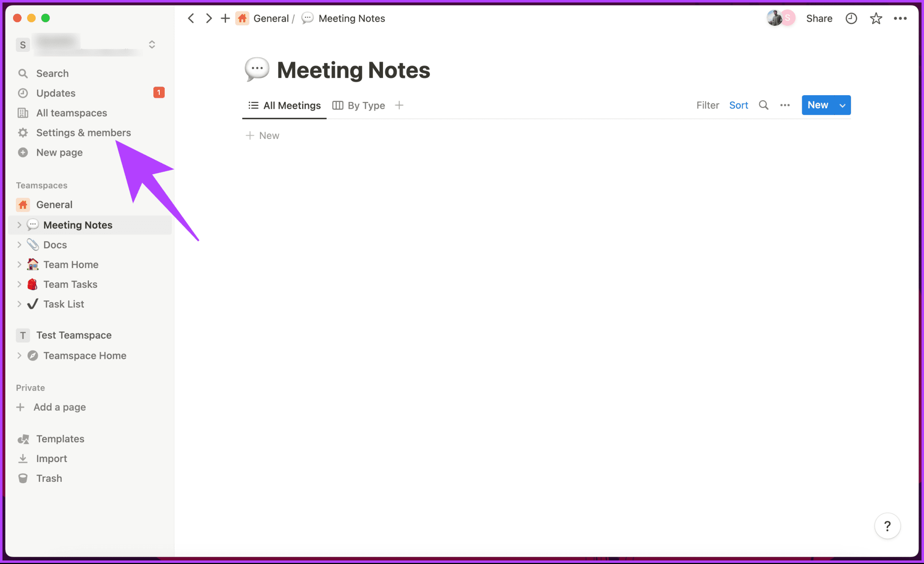The width and height of the screenshot is (924, 564).
Task: Click the Meeting Notes page title
Action: 353,70
